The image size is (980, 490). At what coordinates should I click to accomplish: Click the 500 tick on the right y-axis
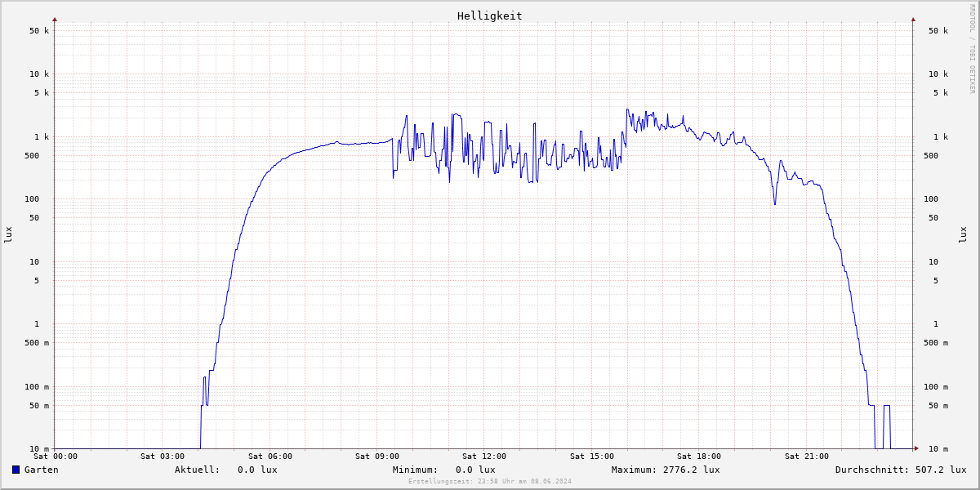[931, 156]
